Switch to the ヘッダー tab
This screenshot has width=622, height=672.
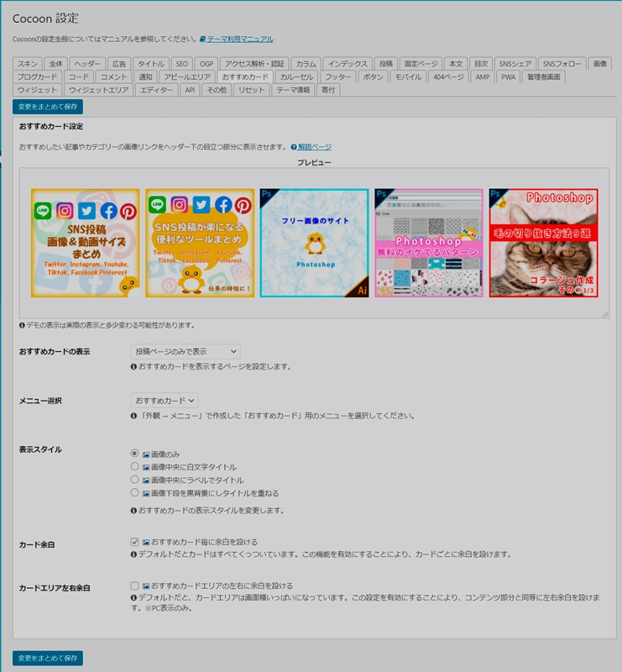tap(88, 64)
